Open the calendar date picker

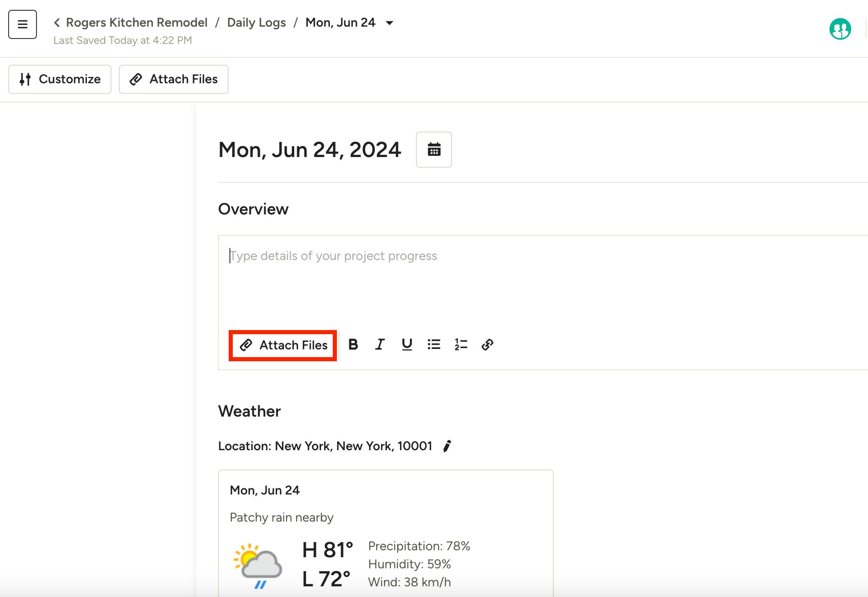pos(434,150)
